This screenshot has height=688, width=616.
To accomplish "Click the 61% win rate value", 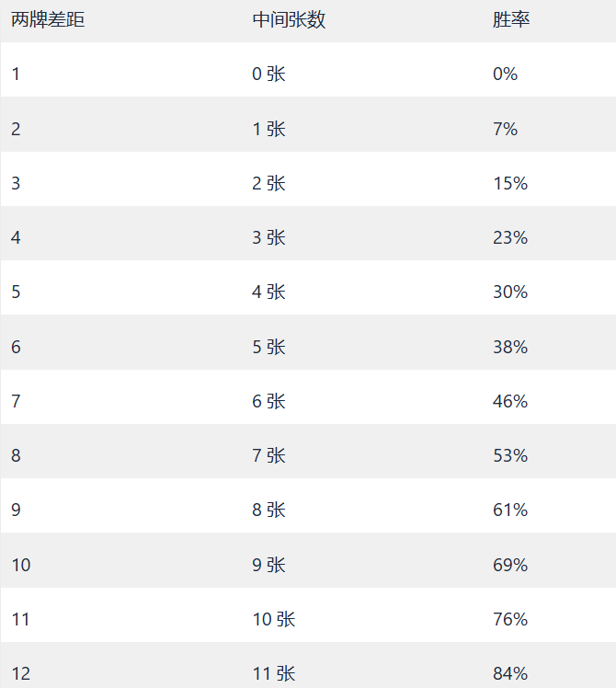I will 510,510.
